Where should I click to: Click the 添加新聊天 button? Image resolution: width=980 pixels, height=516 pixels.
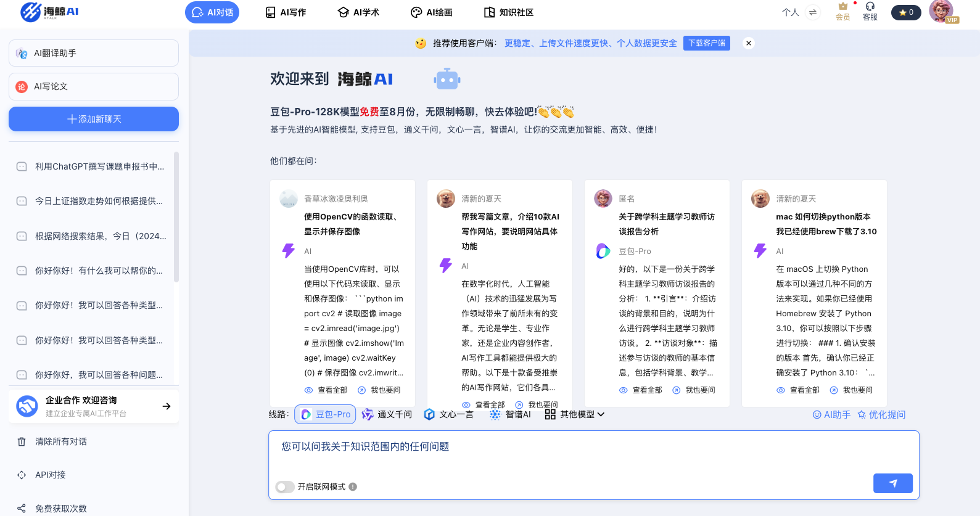[94, 119]
